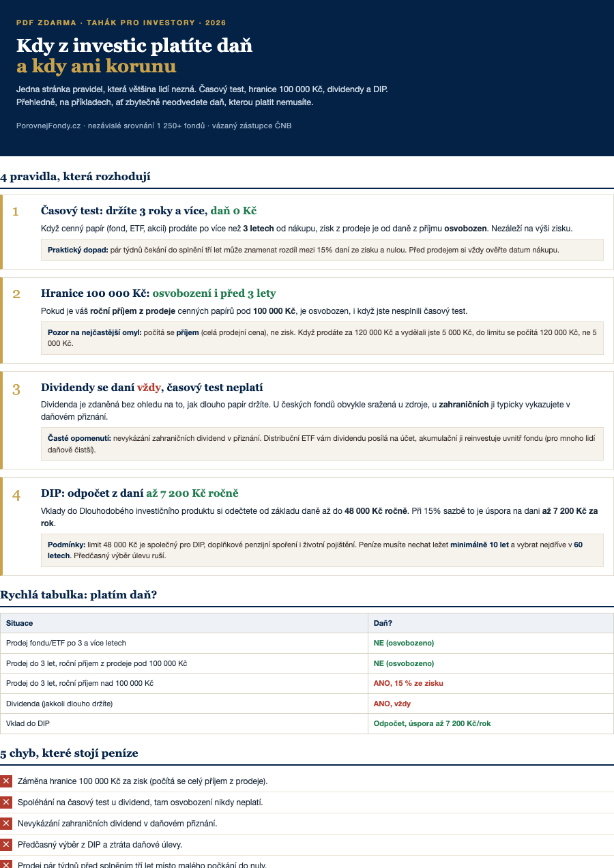Click heading "Časový test: držíte 3 roky a více"
Screen dimensions: 614x868
pyautogui.click(x=149, y=211)
